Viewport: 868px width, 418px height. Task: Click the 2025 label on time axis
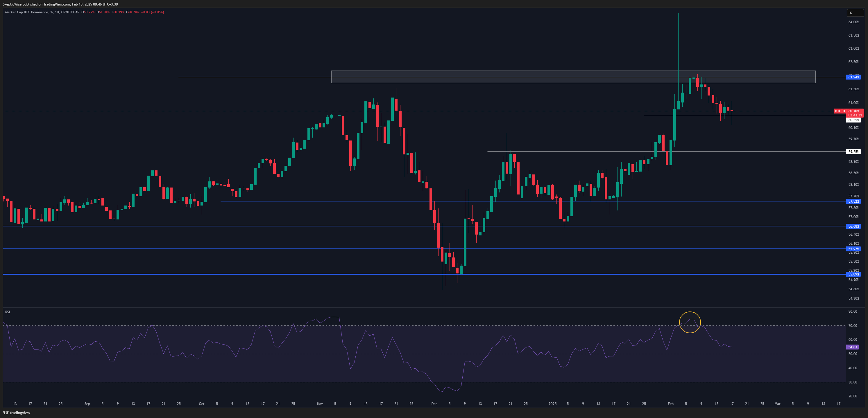point(552,403)
